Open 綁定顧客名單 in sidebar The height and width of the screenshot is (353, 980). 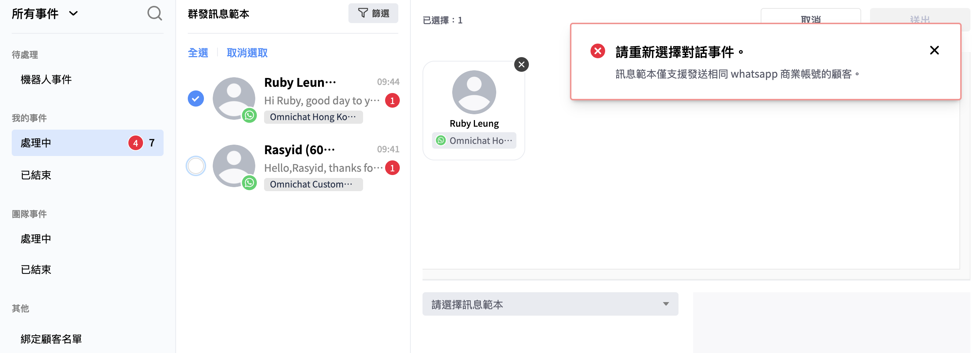[51, 339]
